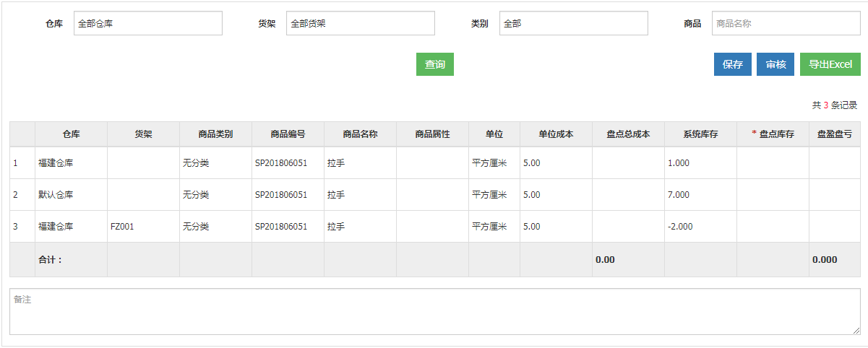Click the 导出Excel export button

(x=830, y=64)
